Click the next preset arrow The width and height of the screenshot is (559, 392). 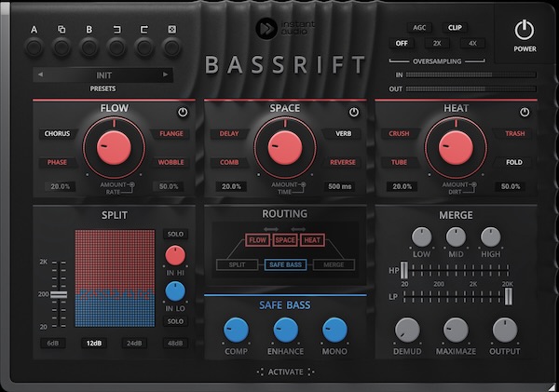[166, 74]
